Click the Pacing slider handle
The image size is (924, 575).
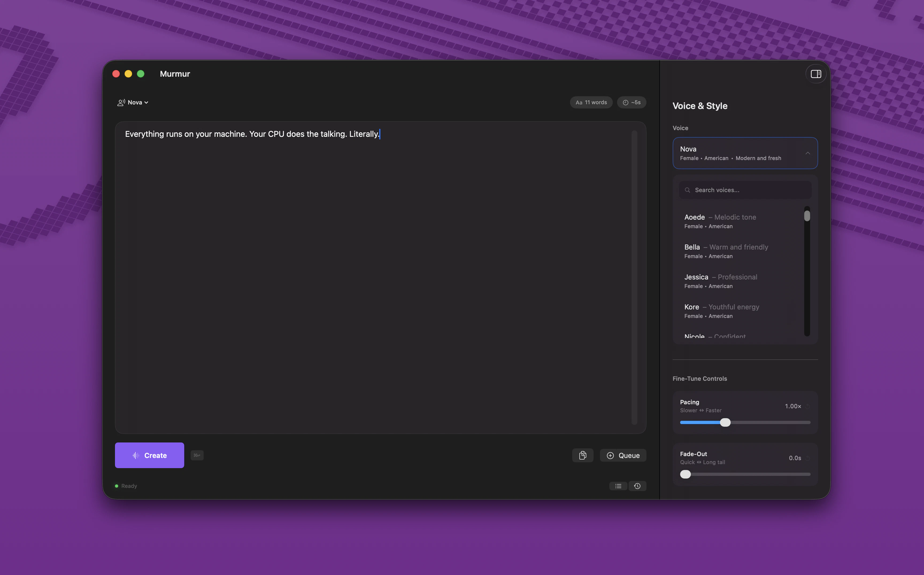coord(725,422)
